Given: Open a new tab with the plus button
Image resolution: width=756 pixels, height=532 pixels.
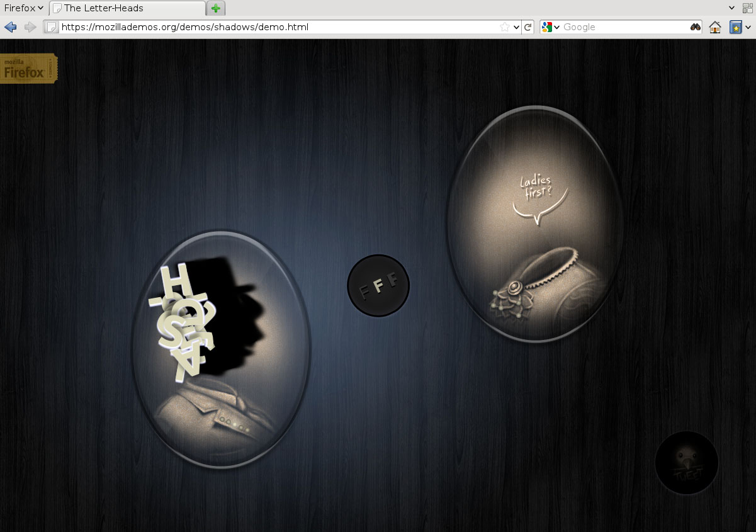Looking at the screenshot, I should tap(216, 8).
